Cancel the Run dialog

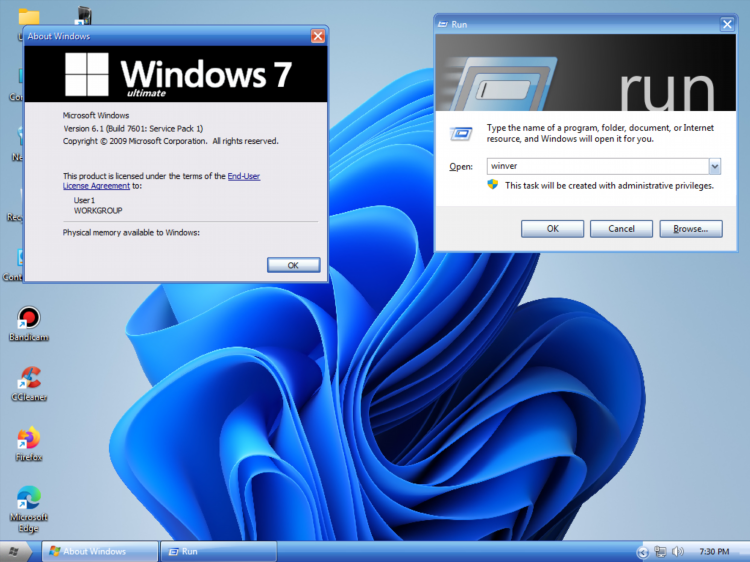click(x=621, y=229)
